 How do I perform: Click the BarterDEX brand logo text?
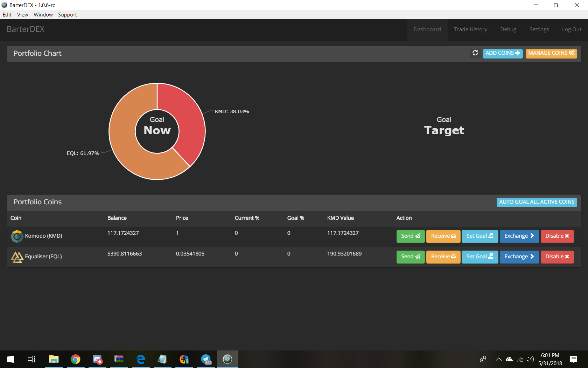click(x=26, y=29)
